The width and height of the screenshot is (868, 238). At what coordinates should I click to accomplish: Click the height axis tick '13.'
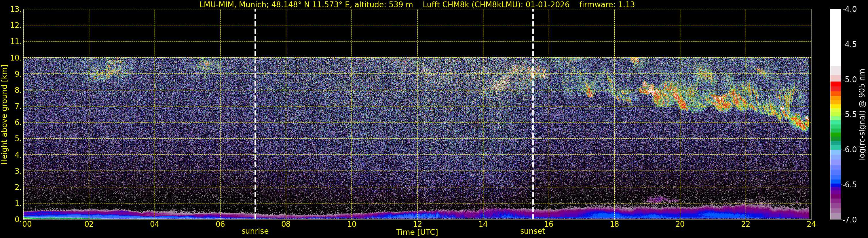16,10
